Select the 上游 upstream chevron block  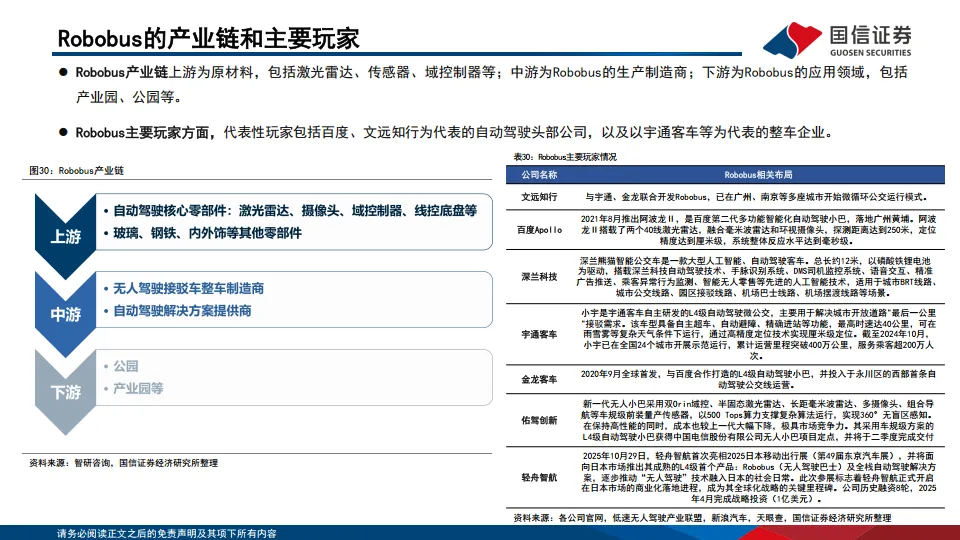pos(66,236)
